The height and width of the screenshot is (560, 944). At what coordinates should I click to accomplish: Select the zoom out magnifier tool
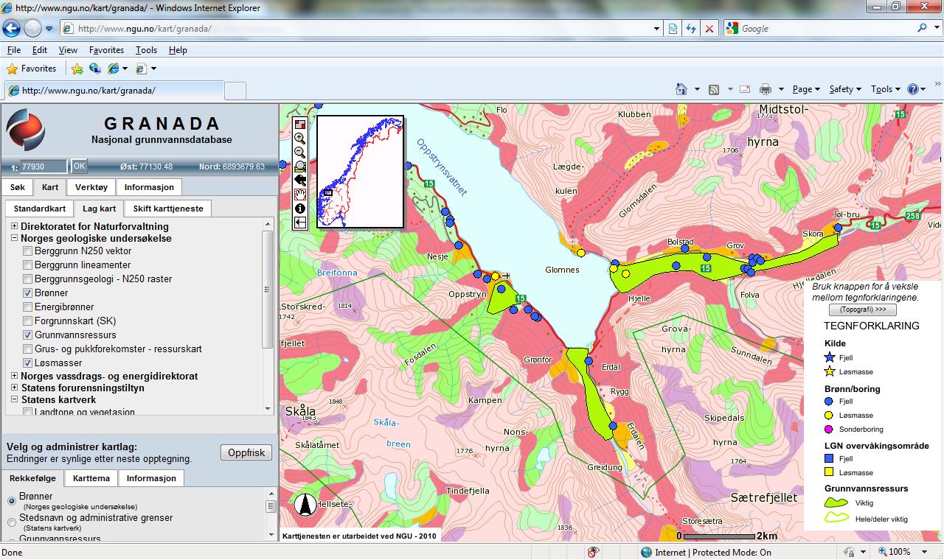[x=300, y=152]
